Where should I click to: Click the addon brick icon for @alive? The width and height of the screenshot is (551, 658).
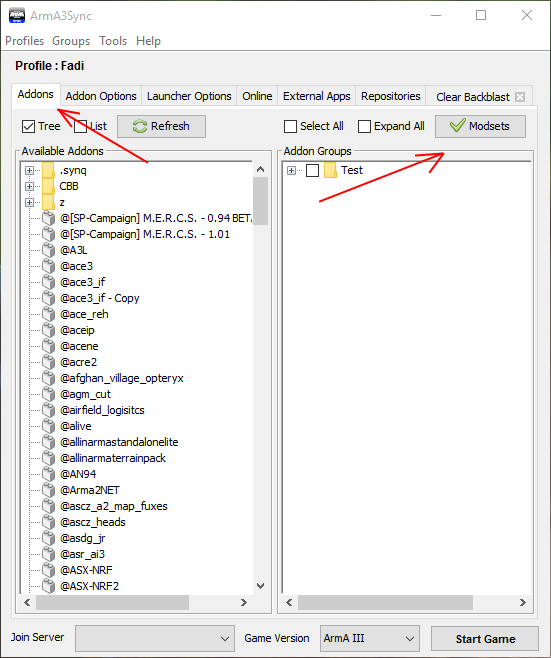pyautogui.click(x=49, y=426)
